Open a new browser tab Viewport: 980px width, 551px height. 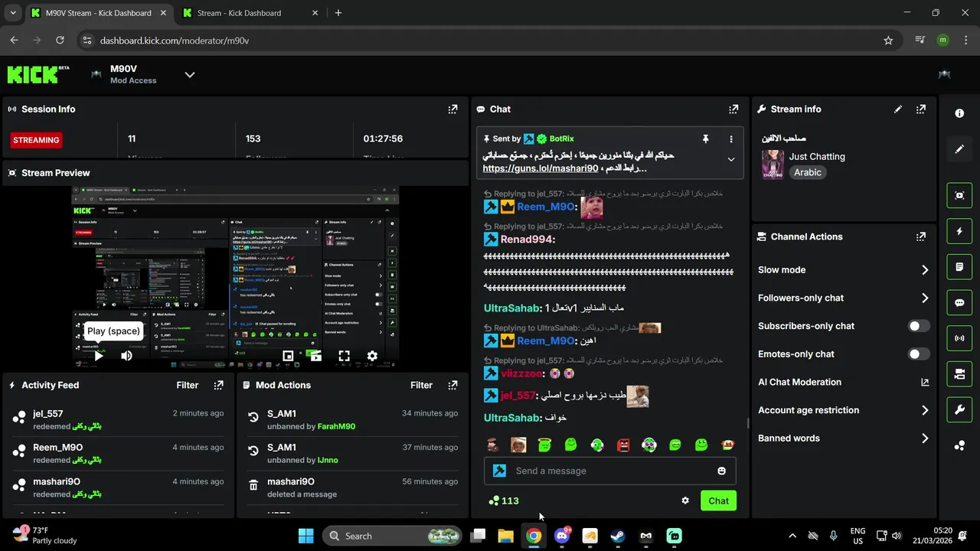(338, 13)
